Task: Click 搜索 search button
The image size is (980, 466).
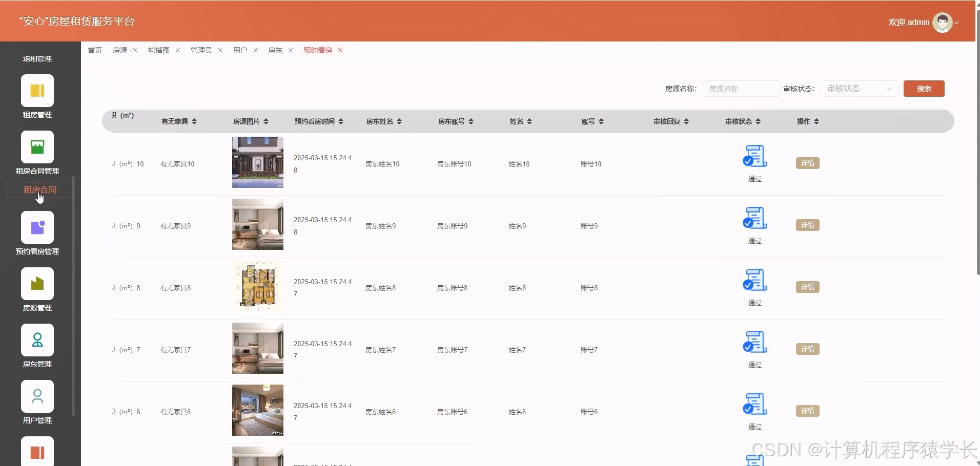Action: 924,89
